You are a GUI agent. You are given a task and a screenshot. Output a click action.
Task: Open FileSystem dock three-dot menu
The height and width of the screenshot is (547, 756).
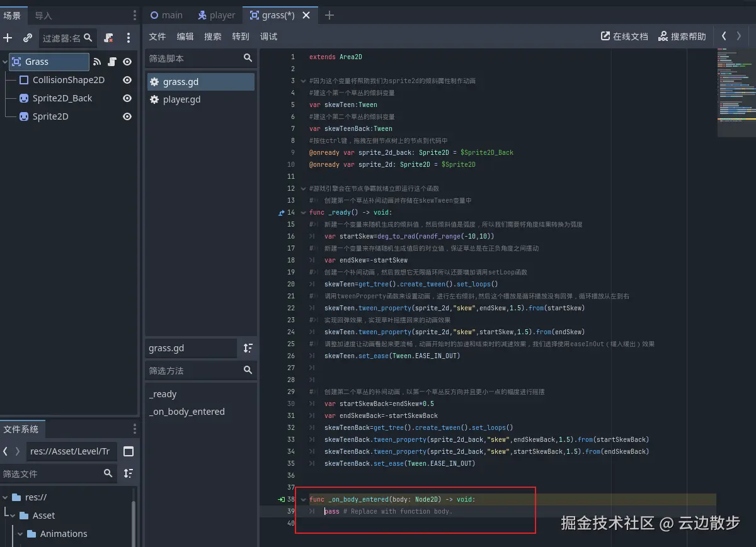(x=134, y=429)
